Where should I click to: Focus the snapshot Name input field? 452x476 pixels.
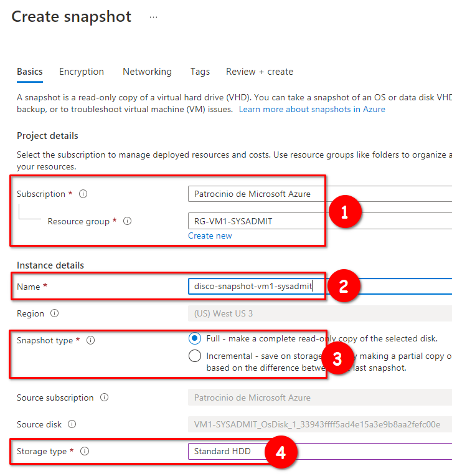[x=320, y=286]
